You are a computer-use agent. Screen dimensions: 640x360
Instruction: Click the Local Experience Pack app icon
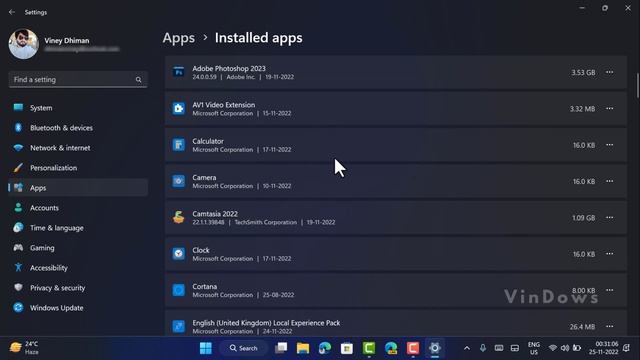pos(178,327)
